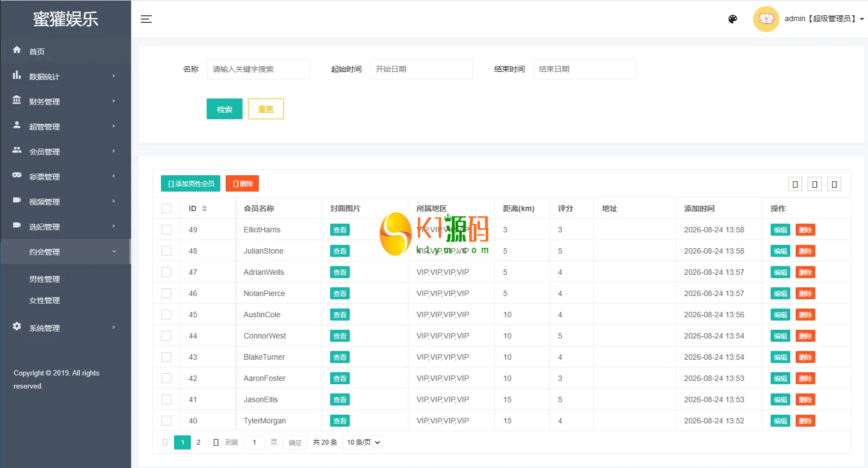Check the row for JulianStone
The width and height of the screenshot is (868, 468).
166,251
